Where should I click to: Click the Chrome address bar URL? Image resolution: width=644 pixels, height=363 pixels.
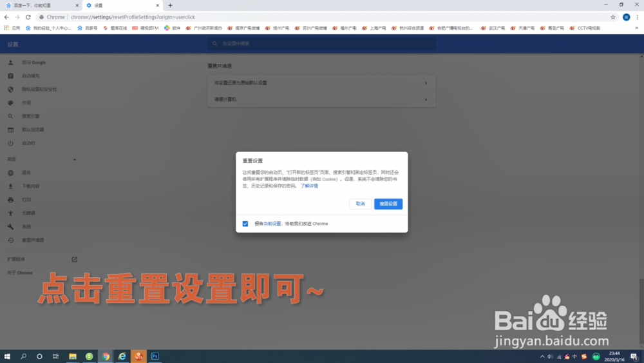point(133,17)
